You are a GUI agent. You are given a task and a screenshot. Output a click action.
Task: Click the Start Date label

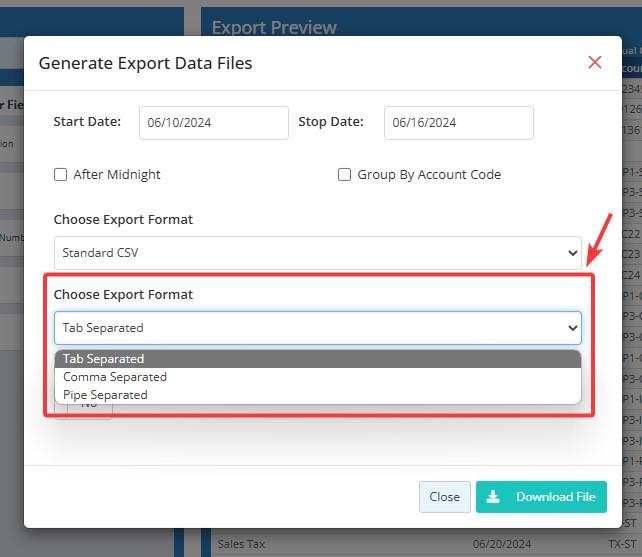[87, 122]
